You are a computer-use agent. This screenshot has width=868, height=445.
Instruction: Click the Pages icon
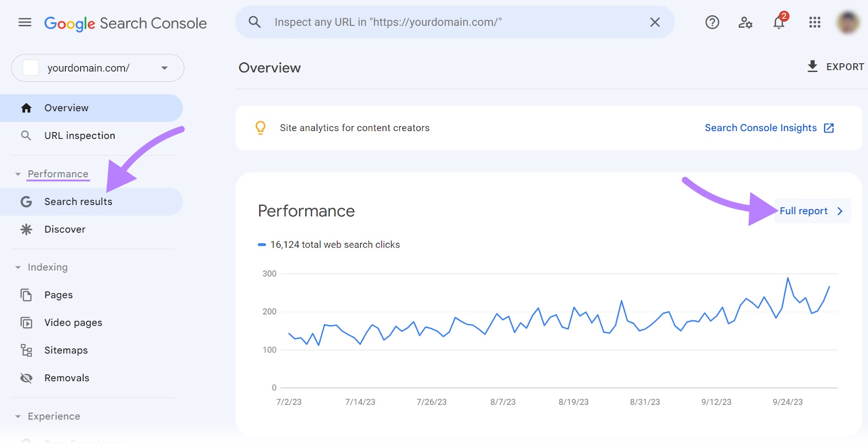[x=26, y=295]
